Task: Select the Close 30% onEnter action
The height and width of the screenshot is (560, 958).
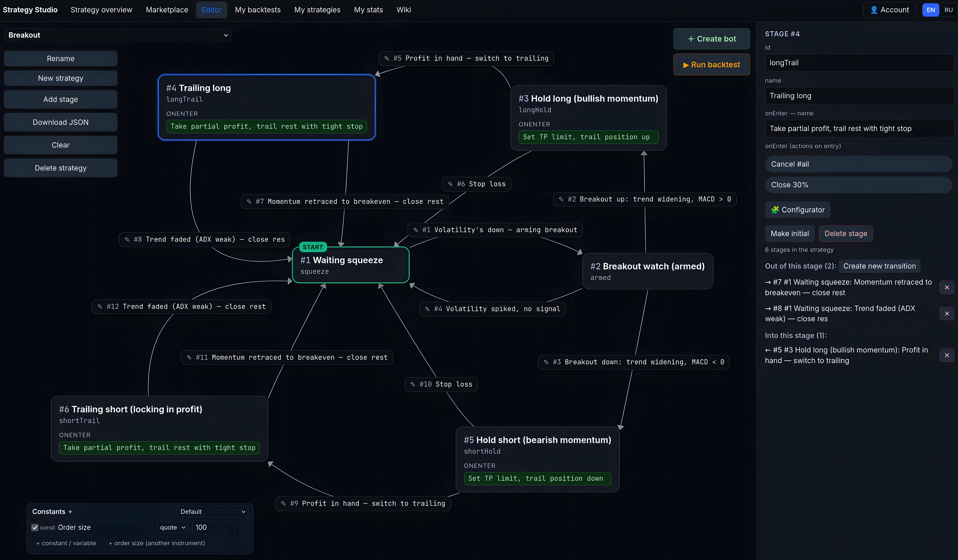Action: click(x=858, y=185)
